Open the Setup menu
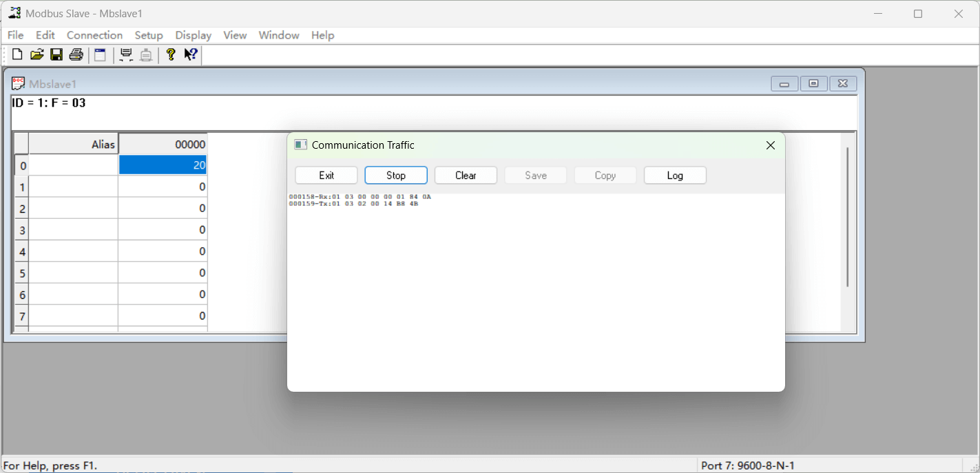The width and height of the screenshot is (980, 473). coord(149,35)
